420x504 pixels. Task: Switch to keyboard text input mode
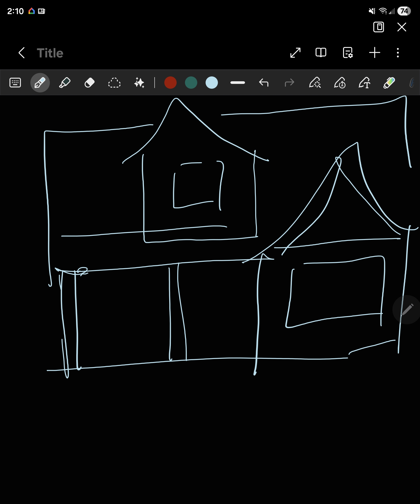[15, 83]
